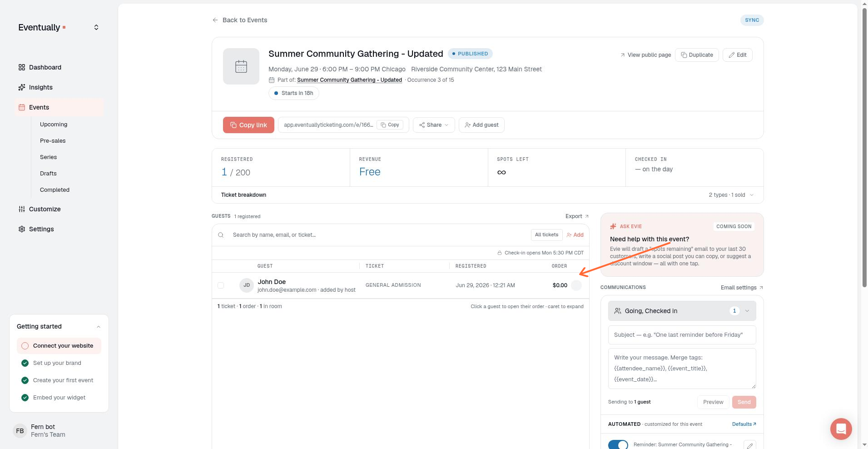Go to Pre-sales events

[53, 141]
